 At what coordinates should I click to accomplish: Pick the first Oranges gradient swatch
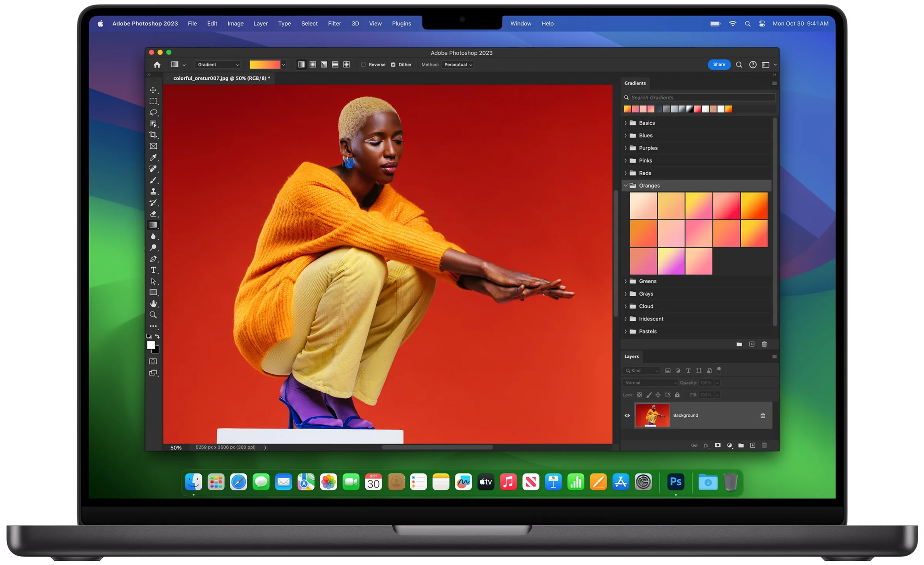click(643, 206)
